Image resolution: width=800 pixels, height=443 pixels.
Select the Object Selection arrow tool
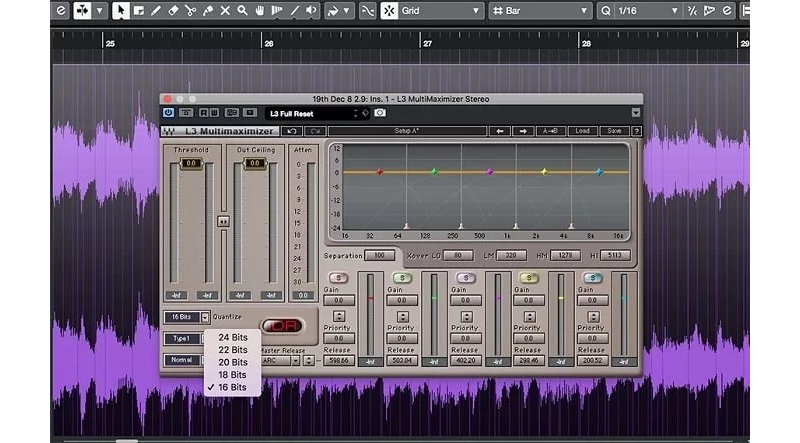tap(120, 10)
